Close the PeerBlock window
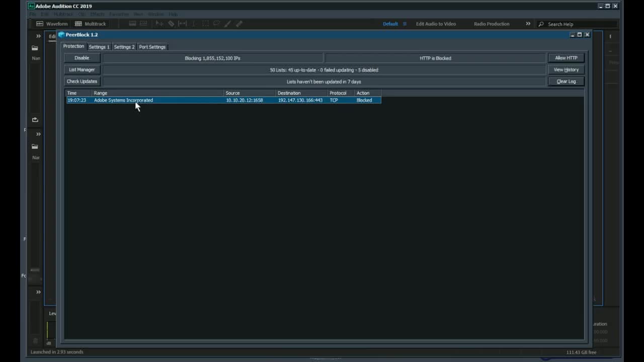This screenshot has width=644, height=362. [587, 35]
